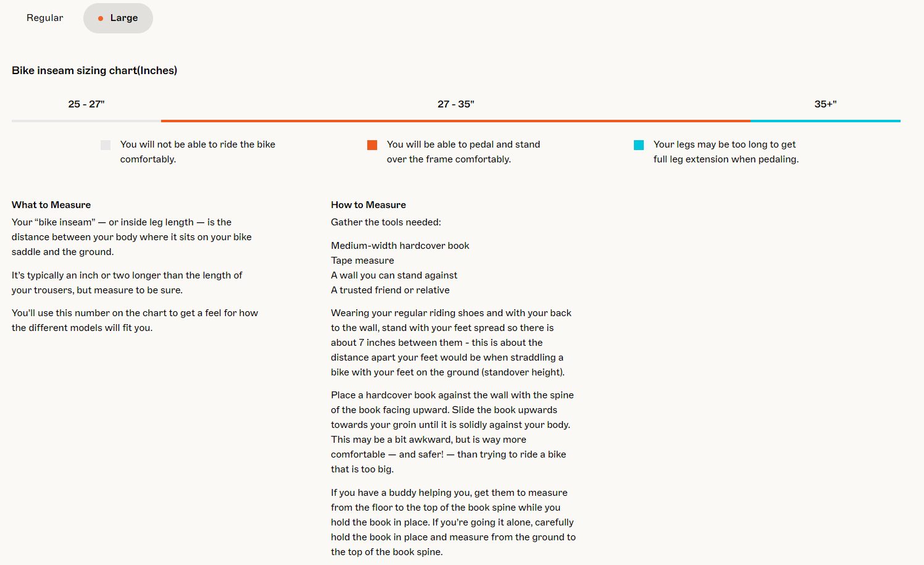Click the gray legend square
This screenshot has width=924, height=565.
[106, 145]
